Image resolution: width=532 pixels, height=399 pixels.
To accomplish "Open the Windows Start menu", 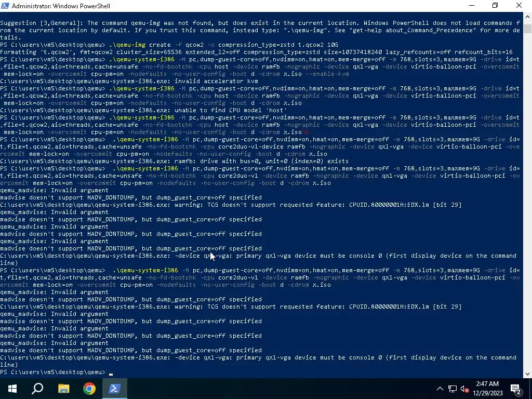I will pyautogui.click(x=12, y=389).
